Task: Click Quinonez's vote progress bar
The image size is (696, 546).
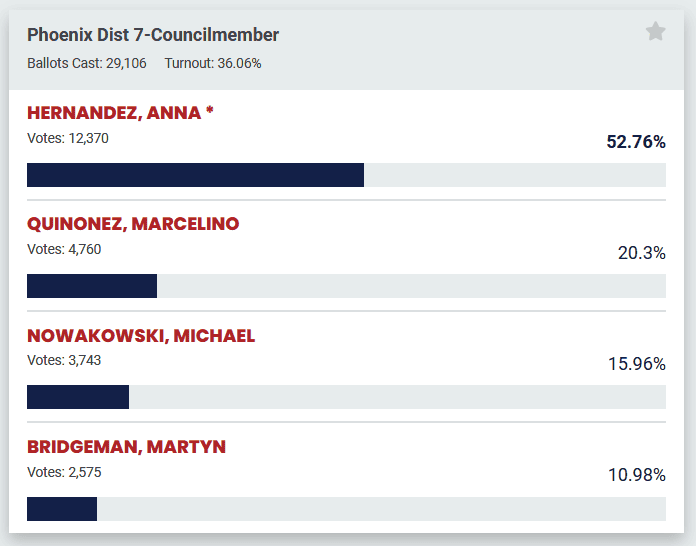Action: [x=346, y=286]
